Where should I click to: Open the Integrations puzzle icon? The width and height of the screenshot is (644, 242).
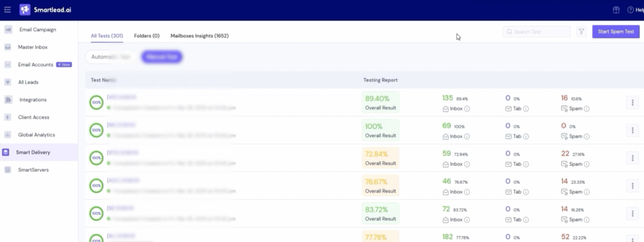point(8,100)
